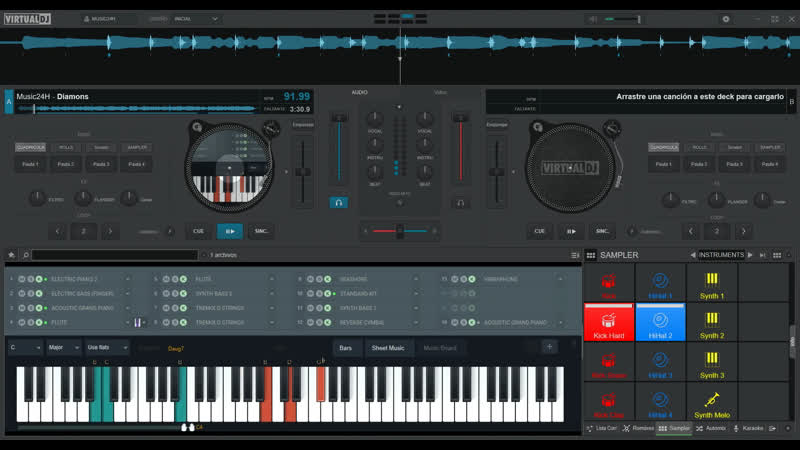Next sampler bank arrow beside INSTRUMENTS
The width and height of the screenshot is (800, 450).
[750, 255]
